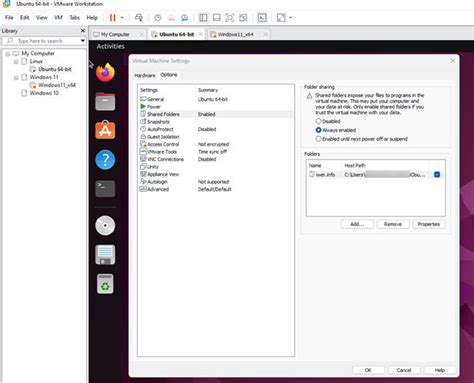Open the VM menu
474x383 pixels.
[x=58, y=18]
